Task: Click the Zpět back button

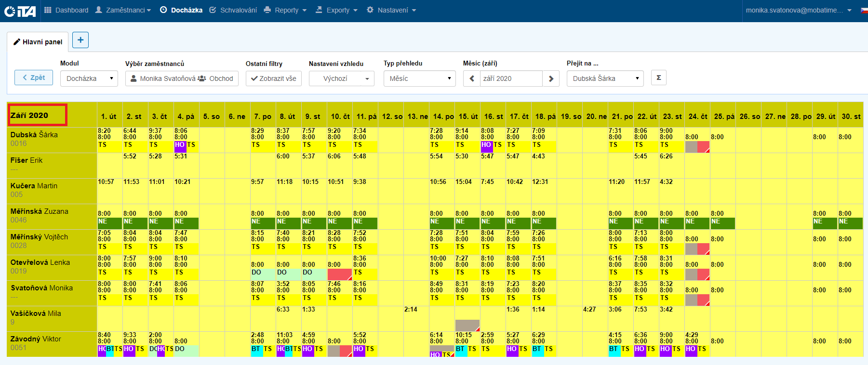Action: (34, 78)
